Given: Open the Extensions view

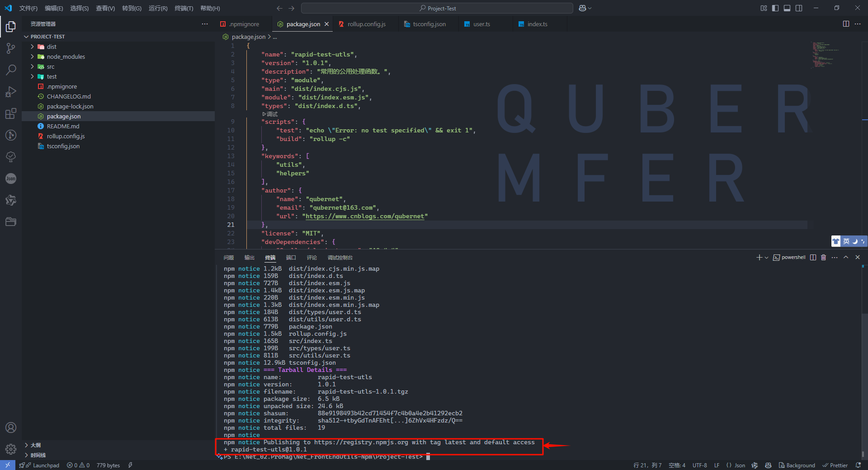Looking at the screenshot, I should point(11,113).
